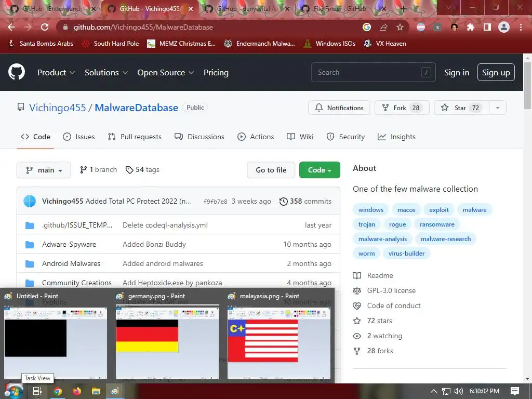
Task: Open the Chrome profile avatar
Action: [504, 27]
